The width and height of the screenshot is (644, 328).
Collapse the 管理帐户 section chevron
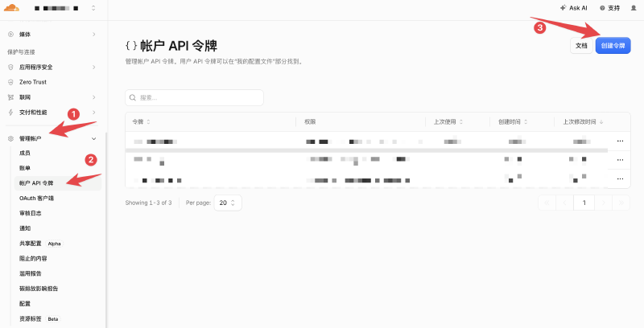coord(93,138)
